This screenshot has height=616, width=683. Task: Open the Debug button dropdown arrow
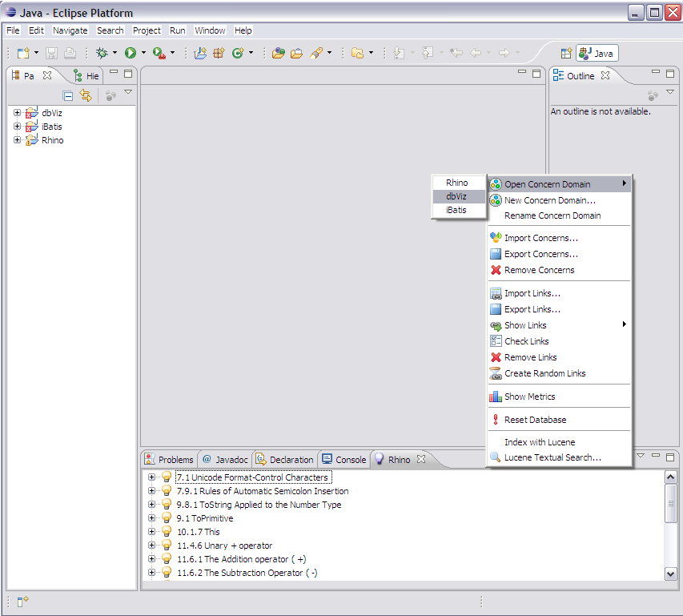pos(115,53)
